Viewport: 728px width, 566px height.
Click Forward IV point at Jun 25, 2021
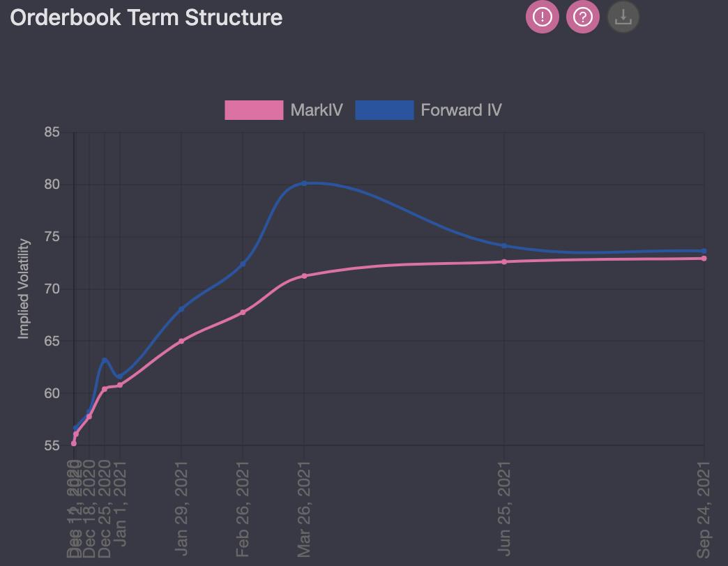click(x=504, y=245)
